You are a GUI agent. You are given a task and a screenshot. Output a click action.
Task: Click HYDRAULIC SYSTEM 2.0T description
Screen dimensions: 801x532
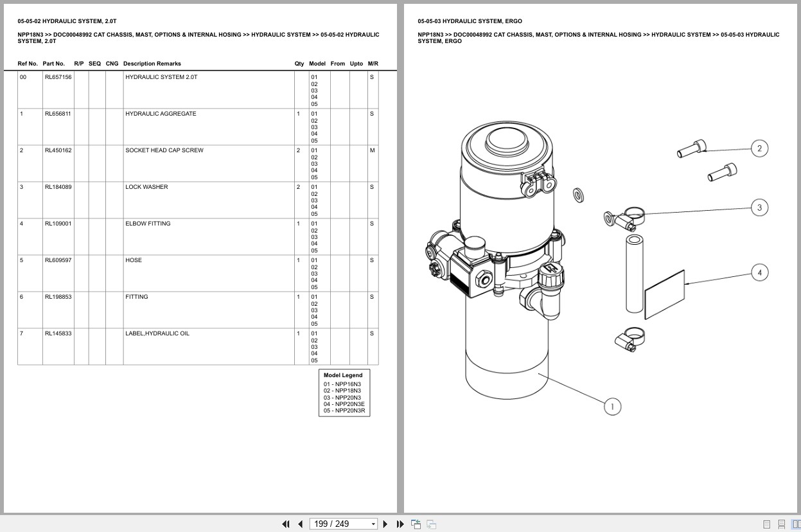[161, 77]
